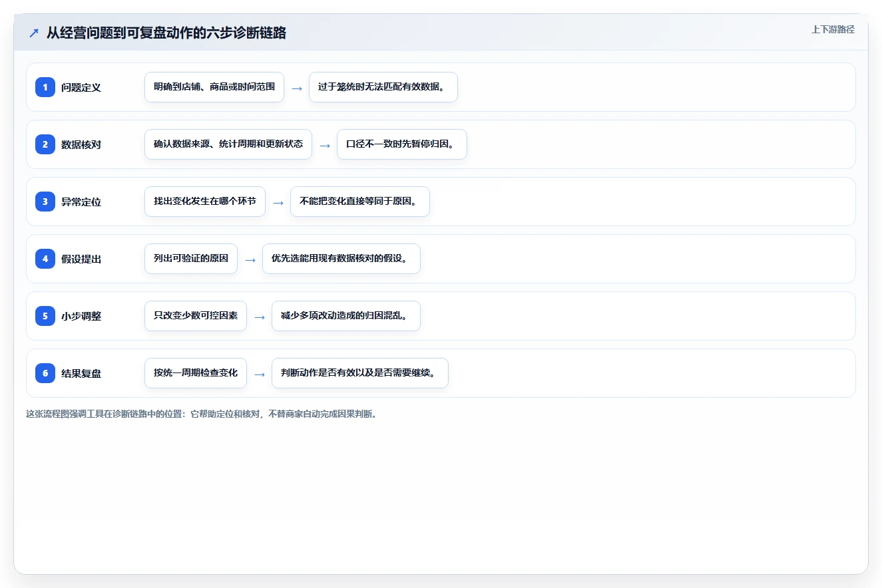Click the 口径不一致时先暂停归因 box
Screen dimensions: 882x588
click(x=402, y=144)
